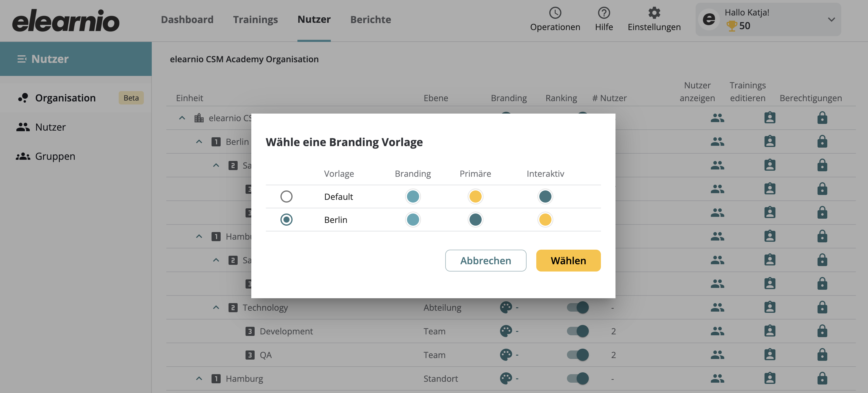The width and height of the screenshot is (868, 393).
Task: Click the Development team name
Action: (x=286, y=331)
